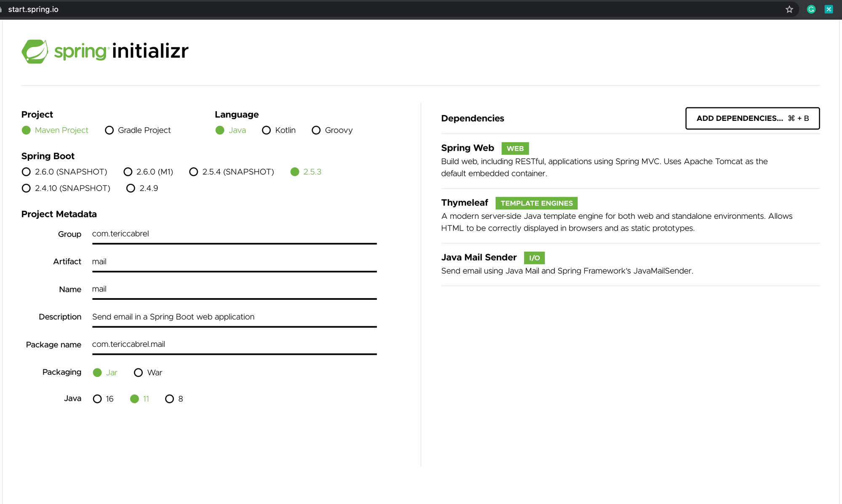The width and height of the screenshot is (842, 504).
Task: Click the ADD DEPENDENCIES button
Action: [753, 118]
